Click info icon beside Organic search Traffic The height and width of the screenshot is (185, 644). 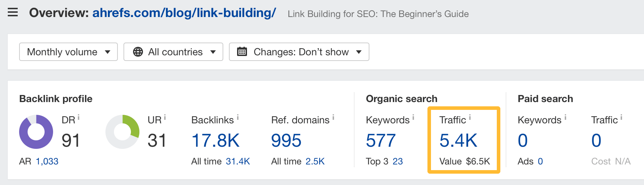point(470,117)
